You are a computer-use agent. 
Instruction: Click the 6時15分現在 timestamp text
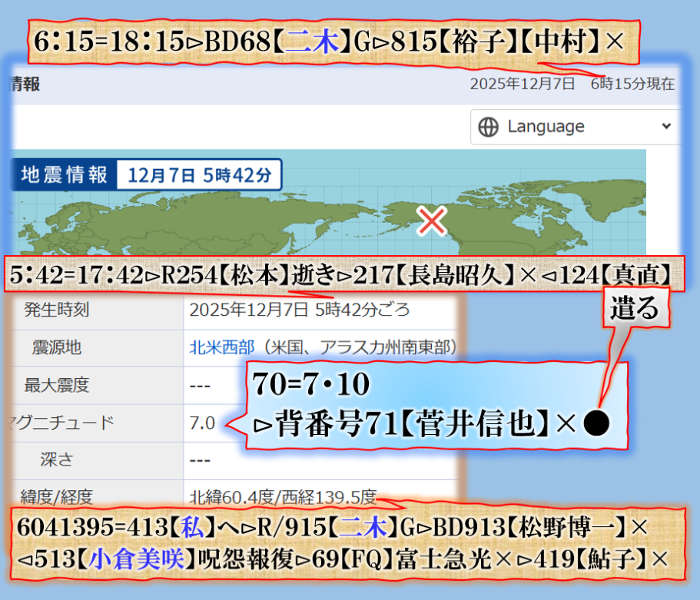(x=632, y=84)
